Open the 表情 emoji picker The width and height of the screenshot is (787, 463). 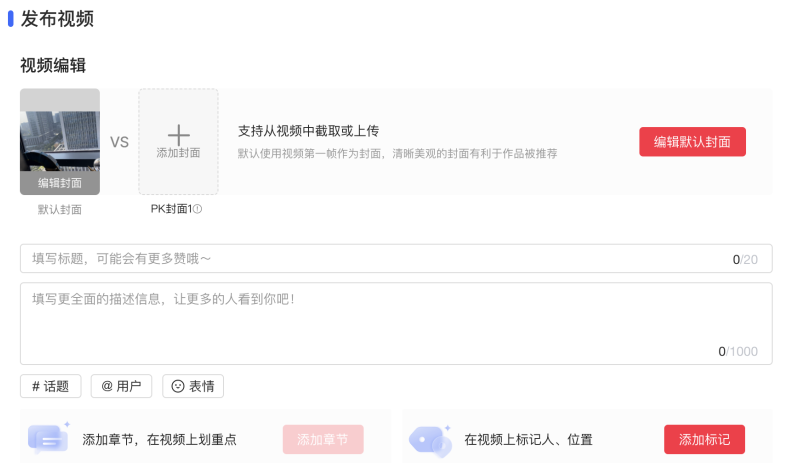(193, 386)
